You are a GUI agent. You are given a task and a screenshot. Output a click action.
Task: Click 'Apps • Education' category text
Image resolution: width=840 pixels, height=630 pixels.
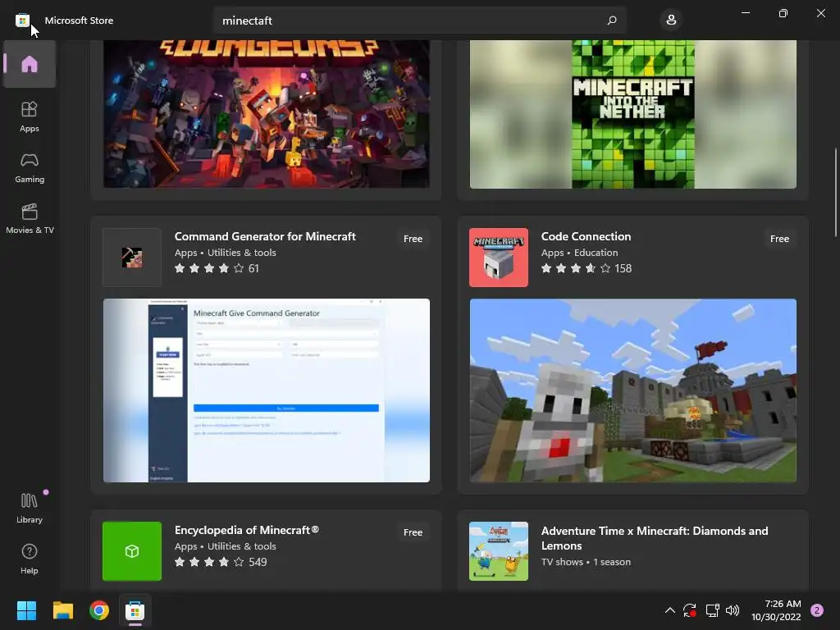580,253
